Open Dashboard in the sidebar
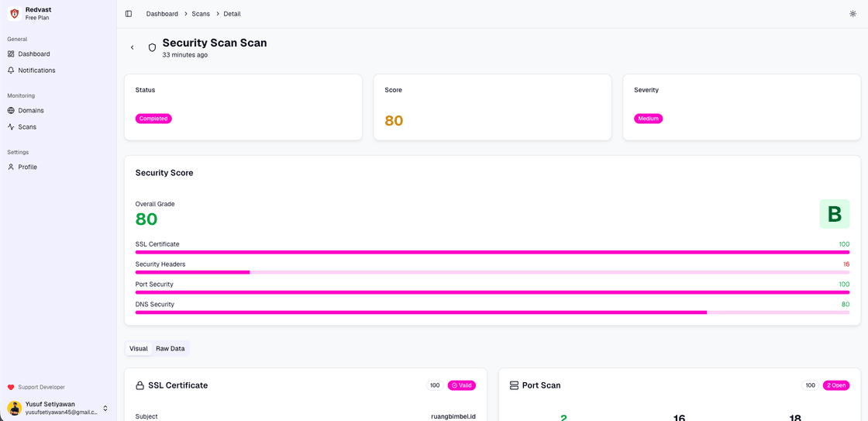 (x=33, y=54)
